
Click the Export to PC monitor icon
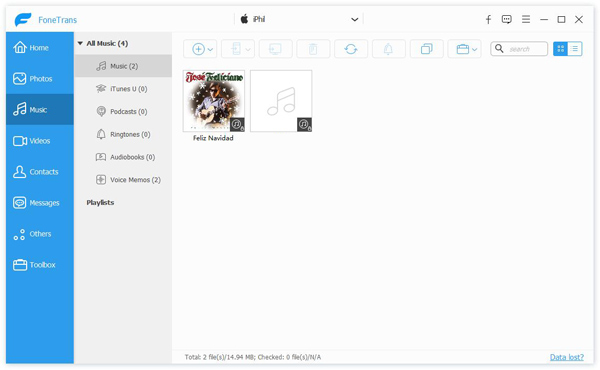[275, 49]
